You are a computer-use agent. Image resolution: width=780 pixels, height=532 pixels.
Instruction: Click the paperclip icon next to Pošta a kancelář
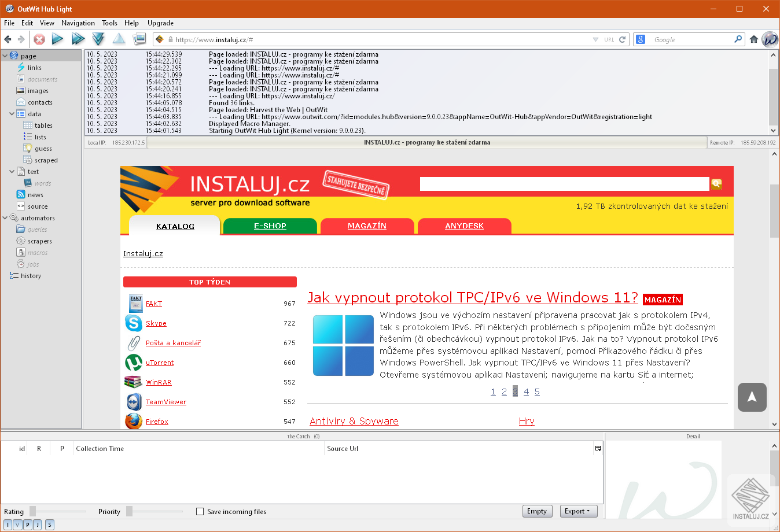[x=134, y=343]
